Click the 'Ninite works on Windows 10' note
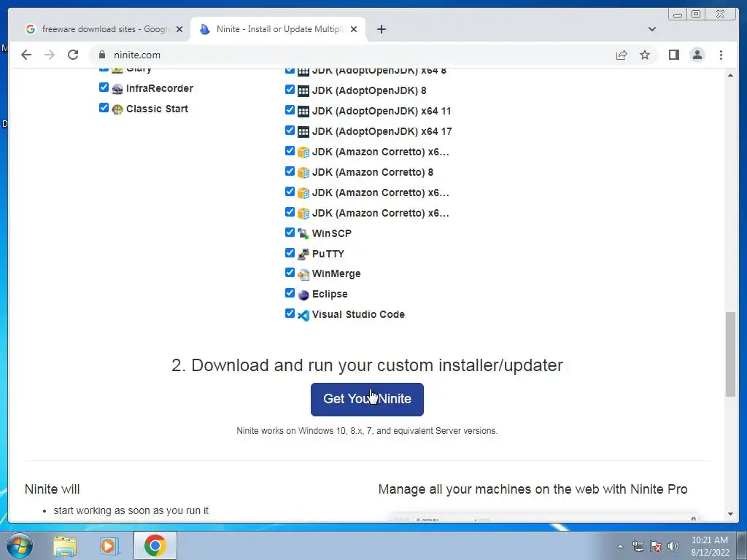 [367, 431]
